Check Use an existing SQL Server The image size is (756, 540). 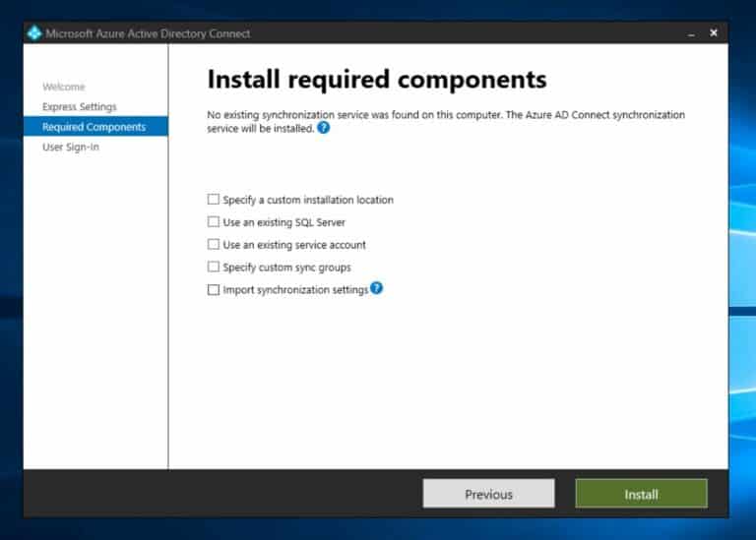[x=213, y=221]
